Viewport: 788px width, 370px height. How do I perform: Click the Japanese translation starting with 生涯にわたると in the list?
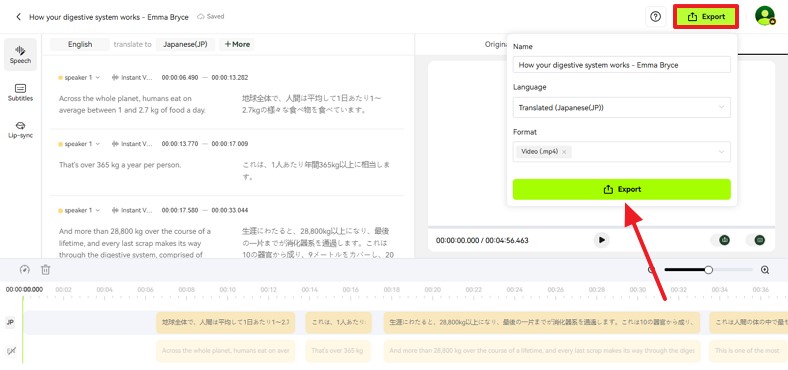point(318,243)
